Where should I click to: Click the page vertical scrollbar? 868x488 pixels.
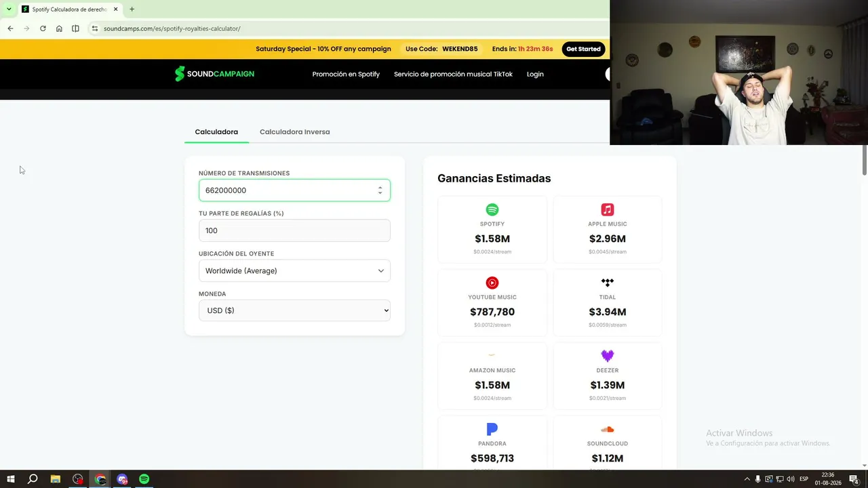pyautogui.click(x=864, y=159)
